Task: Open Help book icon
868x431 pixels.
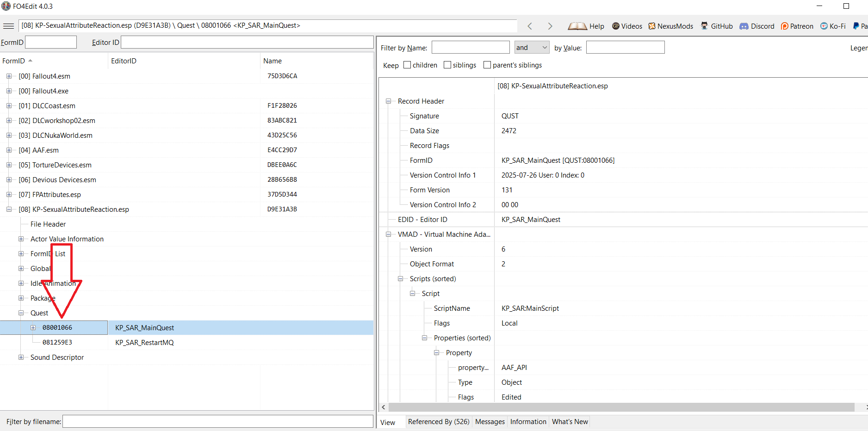Action: pos(577,26)
